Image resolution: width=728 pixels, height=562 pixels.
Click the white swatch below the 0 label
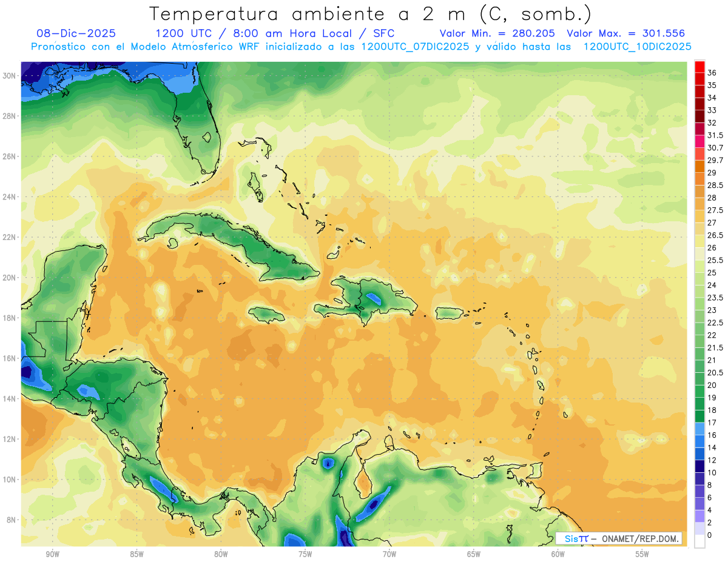coord(699,541)
